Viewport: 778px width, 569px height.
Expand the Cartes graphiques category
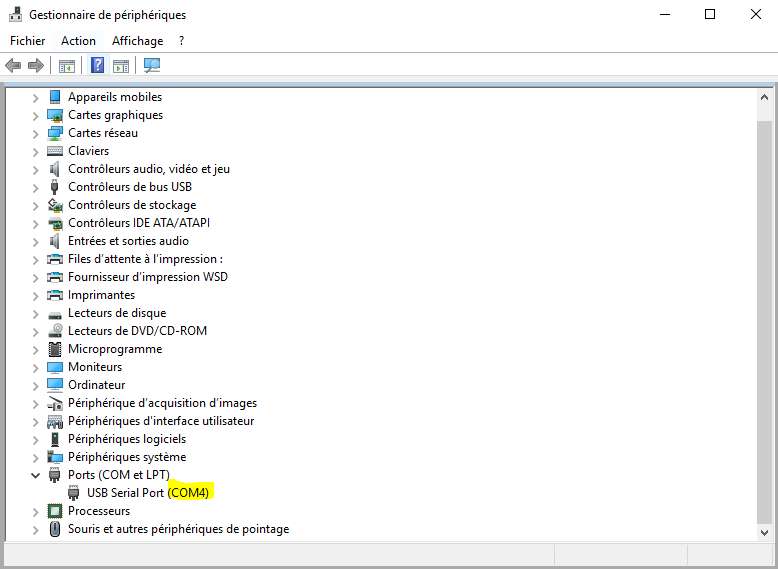tap(35, 116)
